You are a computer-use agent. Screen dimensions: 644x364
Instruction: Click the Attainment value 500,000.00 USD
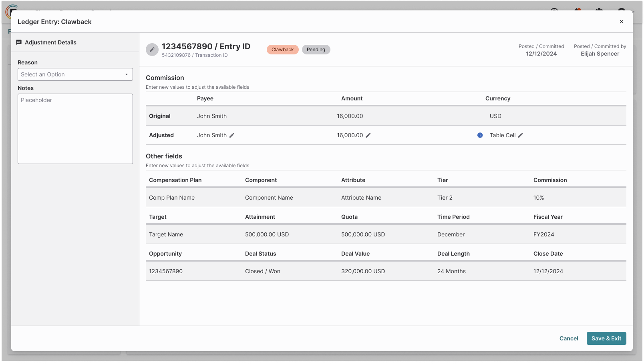tap(267, 234)
